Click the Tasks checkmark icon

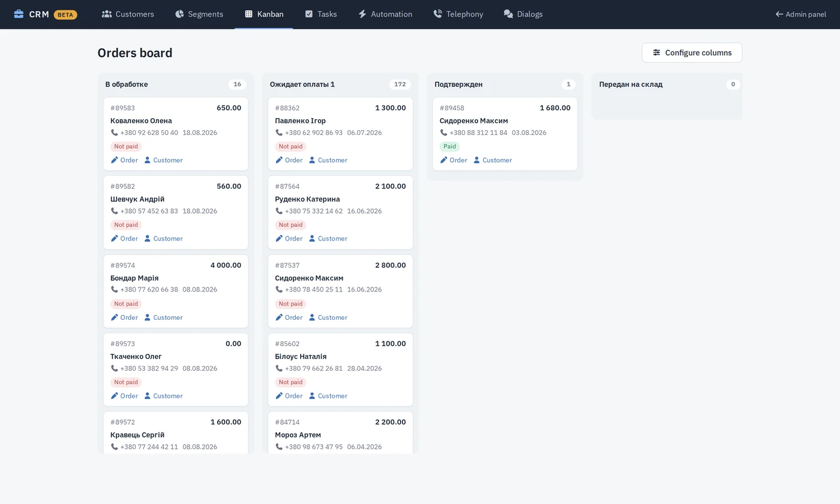pos(309,14)
